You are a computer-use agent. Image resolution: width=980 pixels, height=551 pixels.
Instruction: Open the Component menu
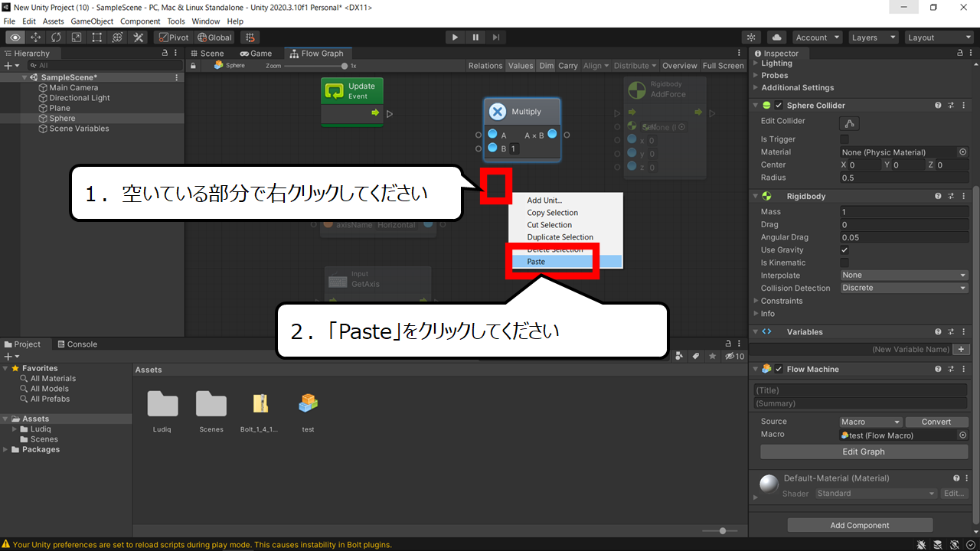(140, 21)
